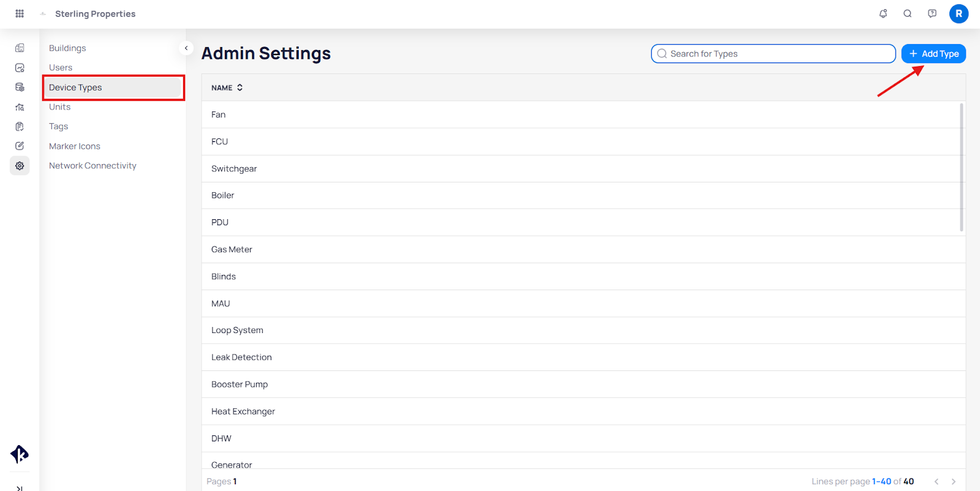Click the chart dashboard icon in left rail
980x491 pixels.
point(20,68)
